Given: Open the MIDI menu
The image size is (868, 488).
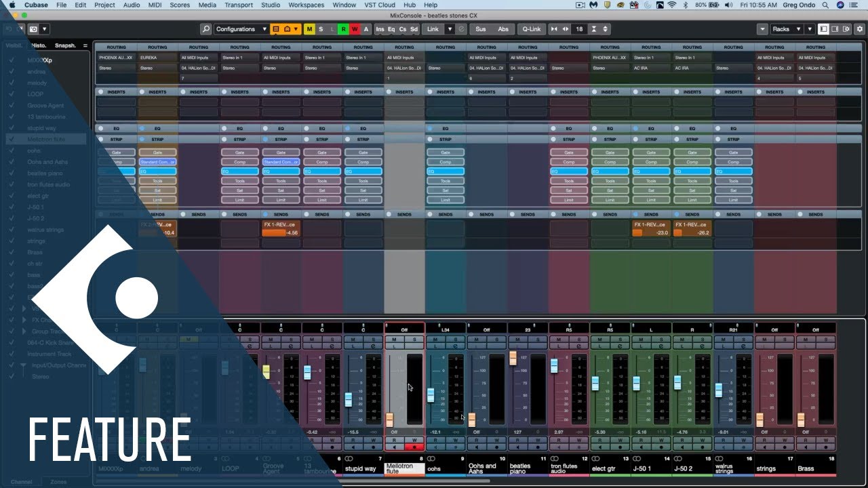Looking at the screenshot, I should [155, 5].
